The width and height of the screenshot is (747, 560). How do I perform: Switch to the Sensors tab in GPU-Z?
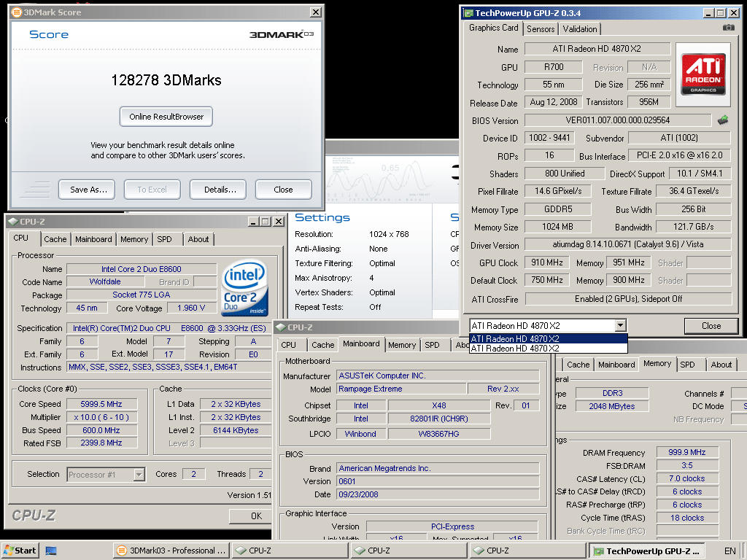541,29
